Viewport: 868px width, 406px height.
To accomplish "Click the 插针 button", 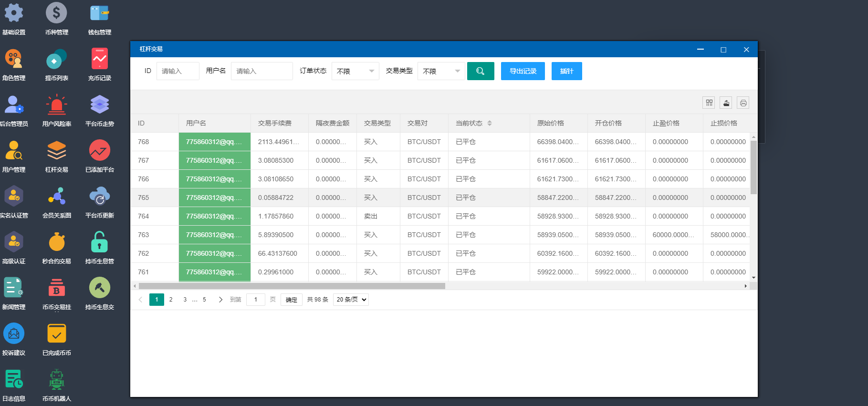I will point(566,71).
